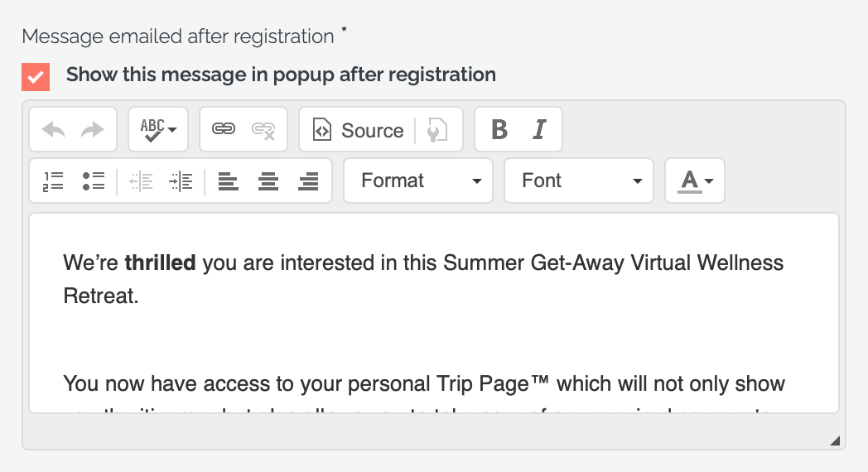Insert a link with the chain icon
This screenshot has width=868, height=472.
(224, 129)
